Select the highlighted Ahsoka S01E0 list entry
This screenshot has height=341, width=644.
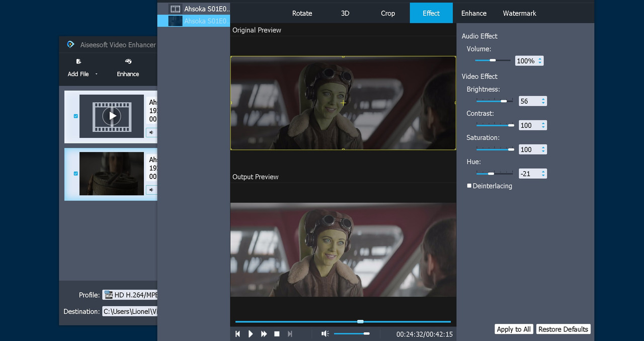[194, 21]
